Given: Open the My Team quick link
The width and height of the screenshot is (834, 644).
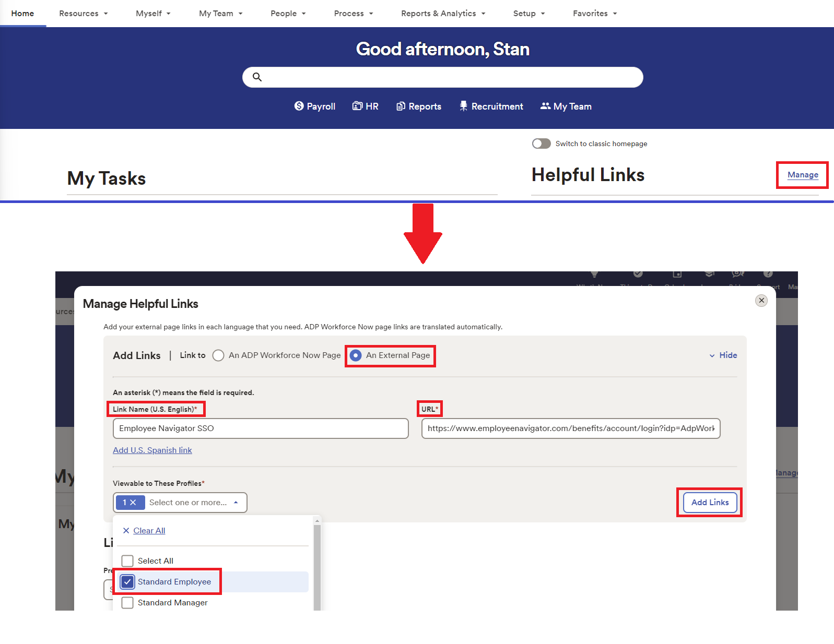Looking at the screenshot, I should tap(566, 106).
